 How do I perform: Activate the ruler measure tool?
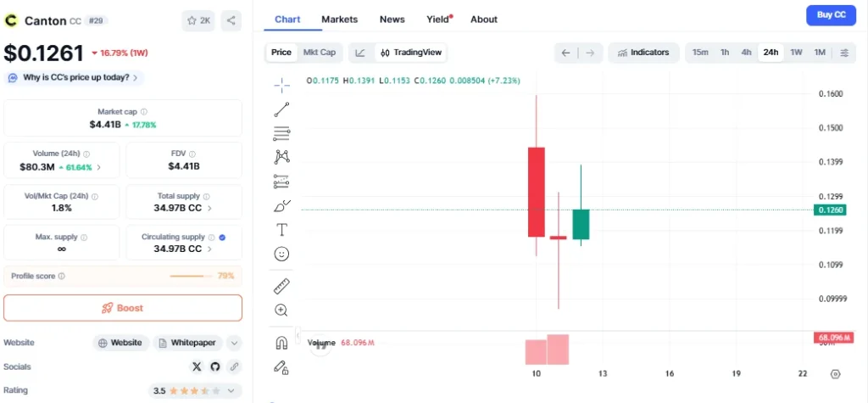coord(281,286)
